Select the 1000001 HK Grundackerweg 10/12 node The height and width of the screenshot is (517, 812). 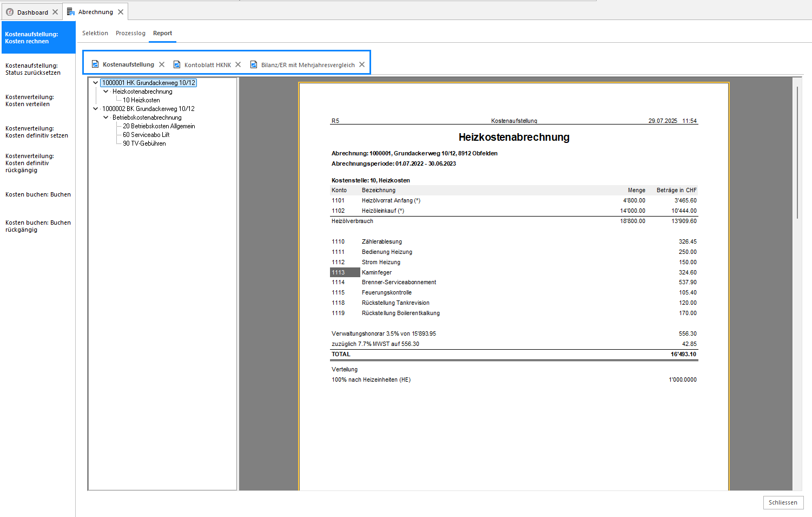pyautogui.click(x=149, y=83)
